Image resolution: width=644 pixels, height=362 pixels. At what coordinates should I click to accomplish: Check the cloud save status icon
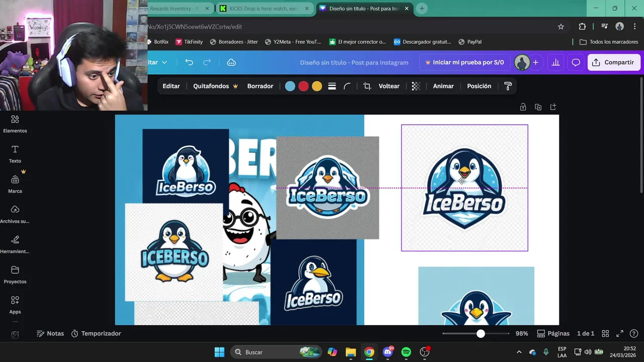pyautogui.click(x=231, y=62)
